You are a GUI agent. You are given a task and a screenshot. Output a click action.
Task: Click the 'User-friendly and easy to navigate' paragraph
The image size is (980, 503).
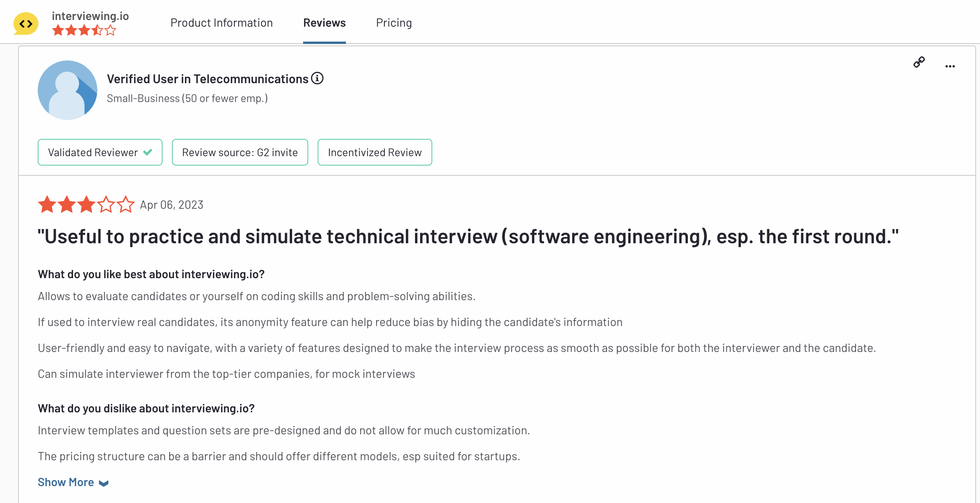point(457,348)
